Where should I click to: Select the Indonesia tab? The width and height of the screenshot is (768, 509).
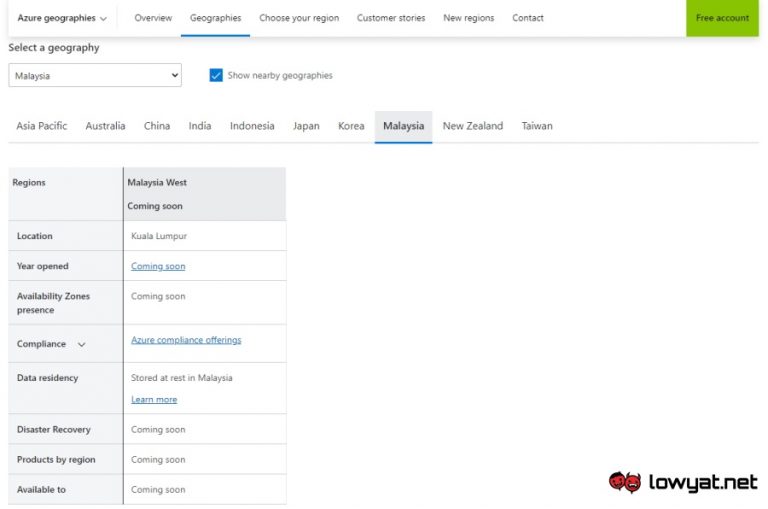(x=252, y=126)
